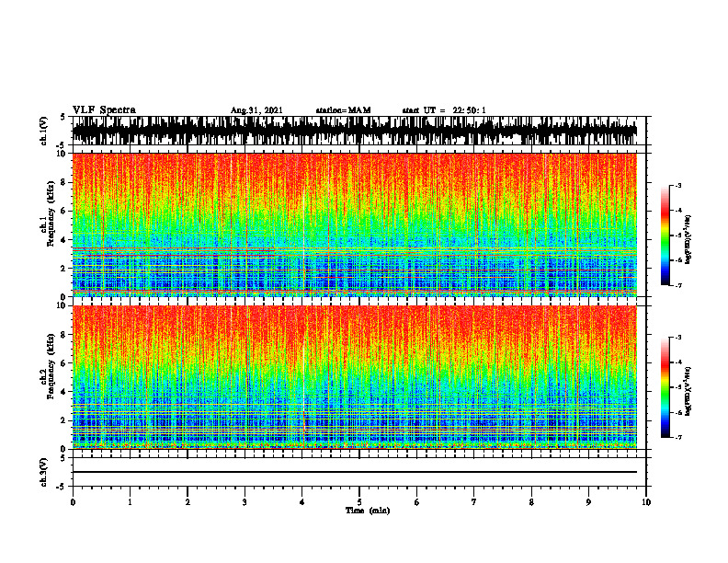Image resolution: width=728 pixels, height=563 pixels.
Task: Click the 8 tick label on the Time axis
Action: click(531, 502)
